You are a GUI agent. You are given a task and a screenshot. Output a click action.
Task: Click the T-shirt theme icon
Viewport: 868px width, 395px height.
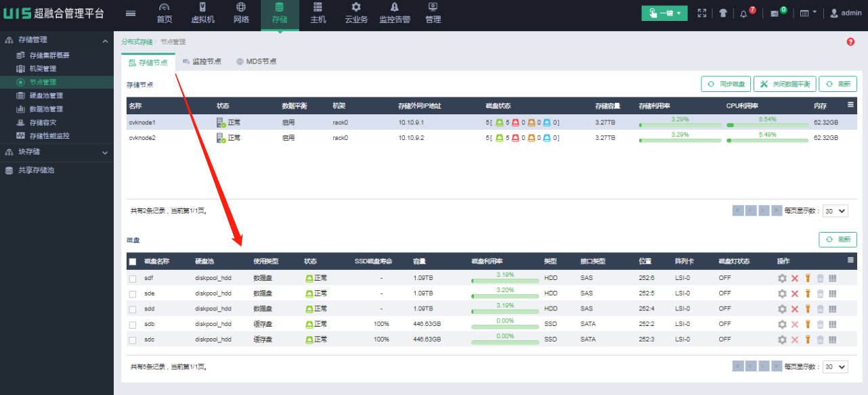(722, 13)
